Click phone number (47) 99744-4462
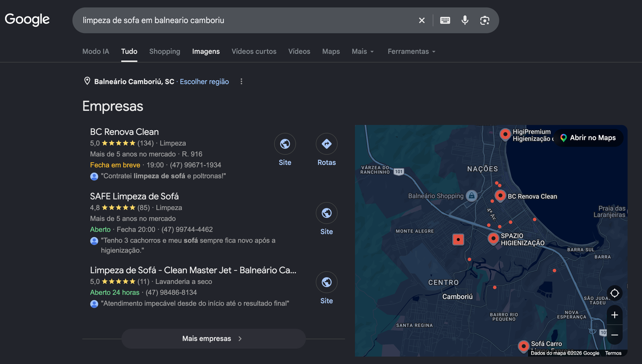The height and width of the screenshot is (364, 642). [x=187, y=230]
